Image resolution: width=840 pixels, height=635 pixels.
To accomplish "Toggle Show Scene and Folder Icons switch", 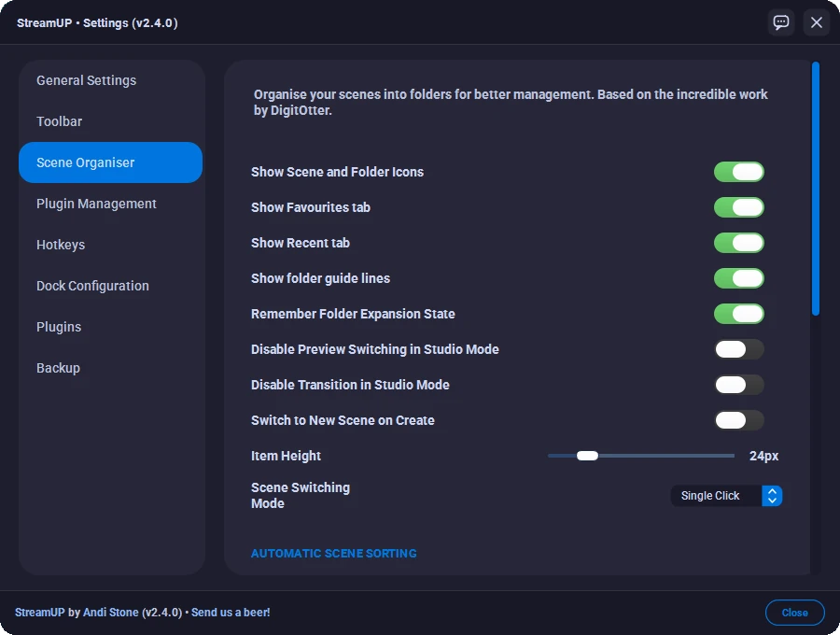I will (739, 172).
